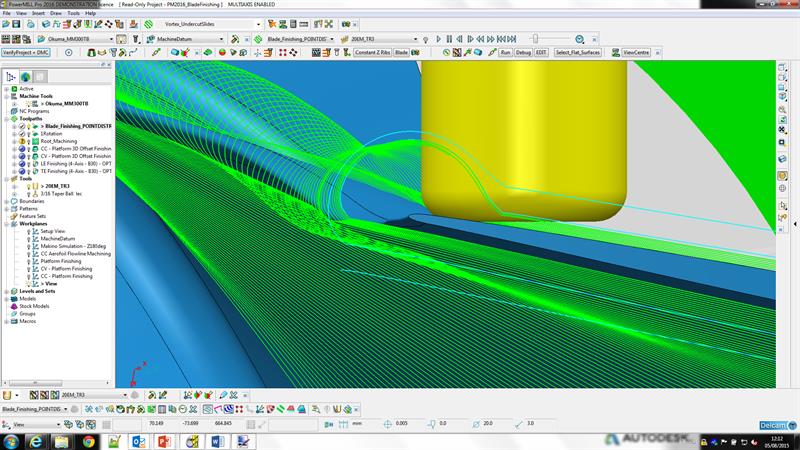800x450 pixels.
Task: Click the ViewCentre button
Action: [636, 53]
